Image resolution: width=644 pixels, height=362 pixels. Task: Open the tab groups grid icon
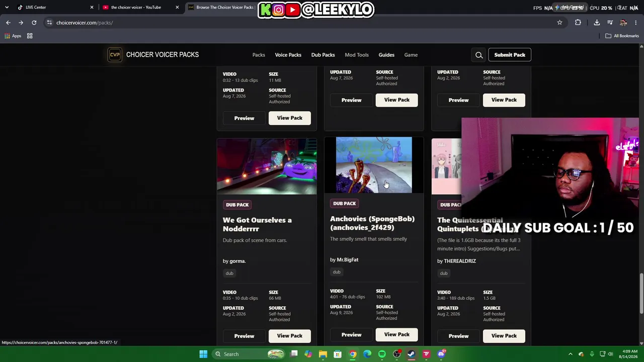coord(30,36)
